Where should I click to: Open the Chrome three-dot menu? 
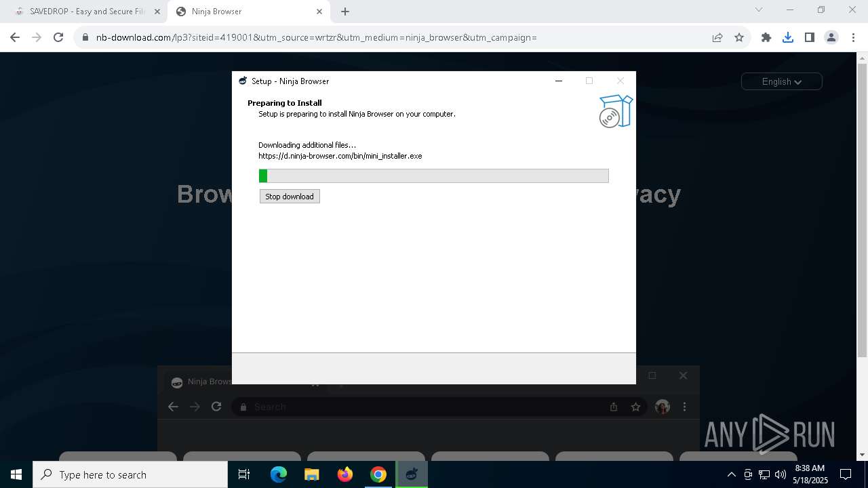pos(853,37)
